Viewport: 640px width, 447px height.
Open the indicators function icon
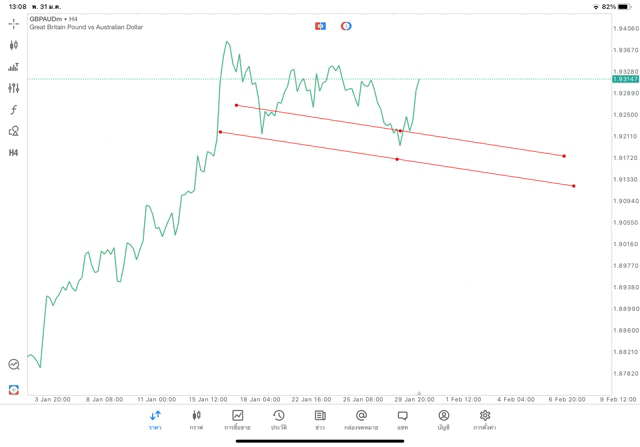tap(14, 109)
